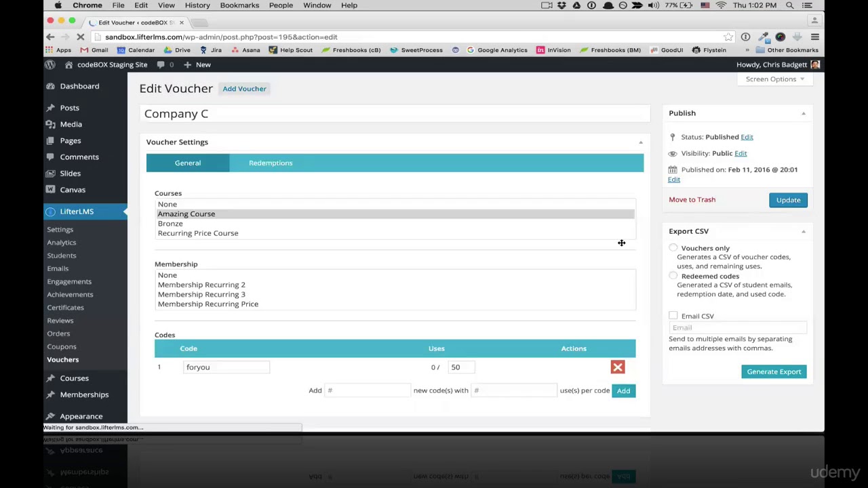Image resolution: width=868 pixels, height=488 pixels.
Task: Open the Slides sidebar item
Action: [x=70, y=174]
